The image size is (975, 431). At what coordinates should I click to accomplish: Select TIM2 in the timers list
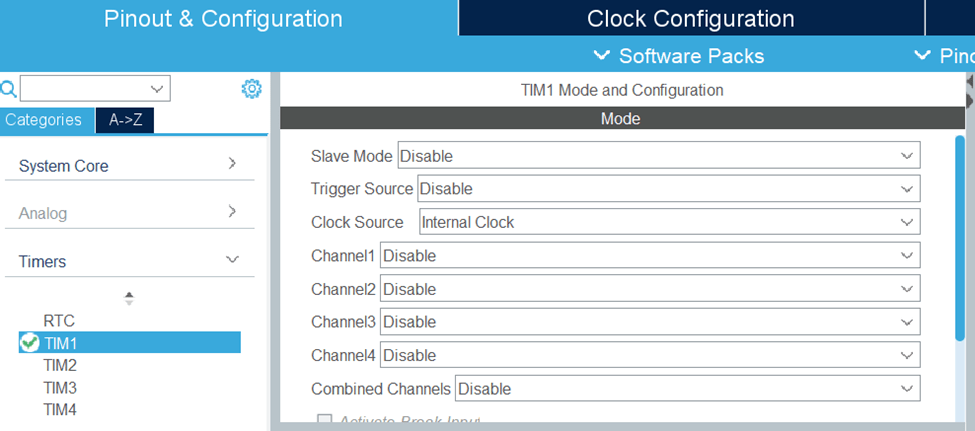[x=60, y=365]
